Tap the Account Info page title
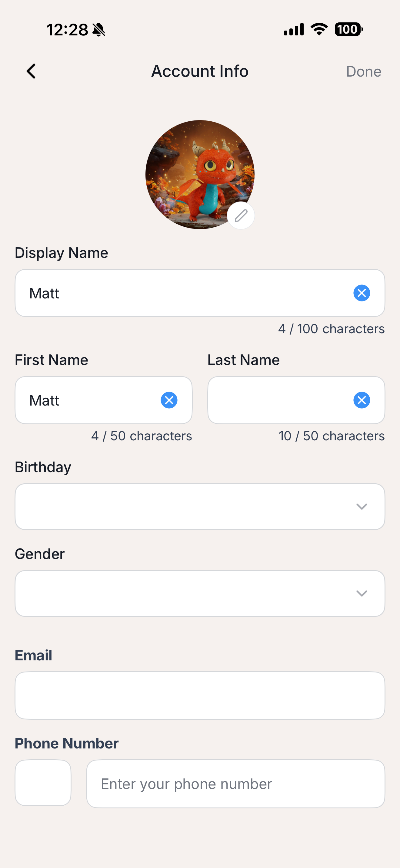The height and width of the screenshot is (868, 400). coord(200,71)
